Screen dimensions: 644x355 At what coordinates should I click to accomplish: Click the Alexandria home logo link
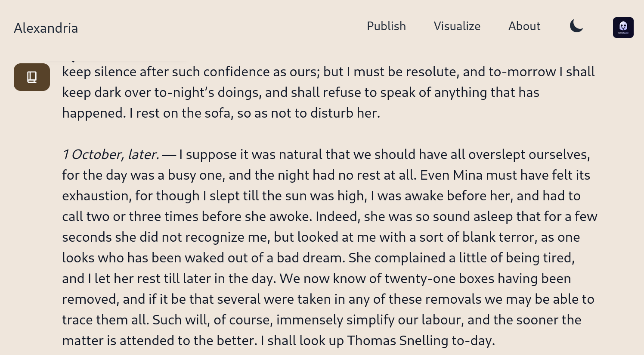[46, 28]
